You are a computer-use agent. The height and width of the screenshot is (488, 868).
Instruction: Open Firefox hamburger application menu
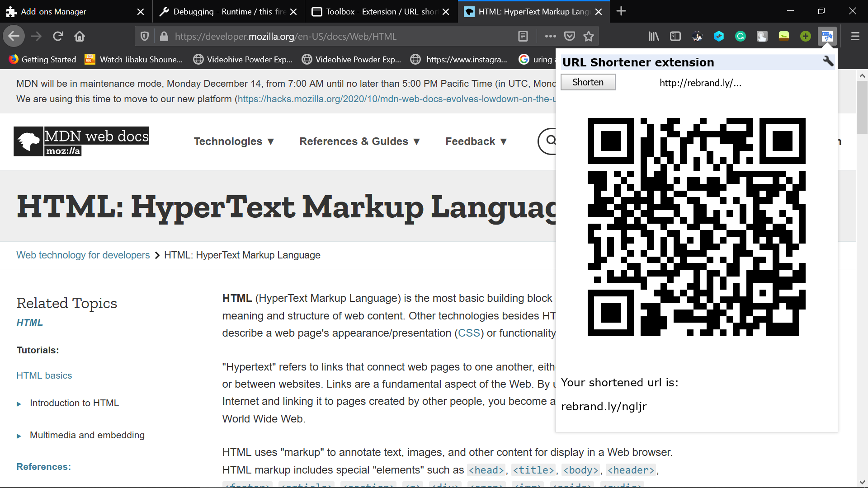click(x=855, y=36)
